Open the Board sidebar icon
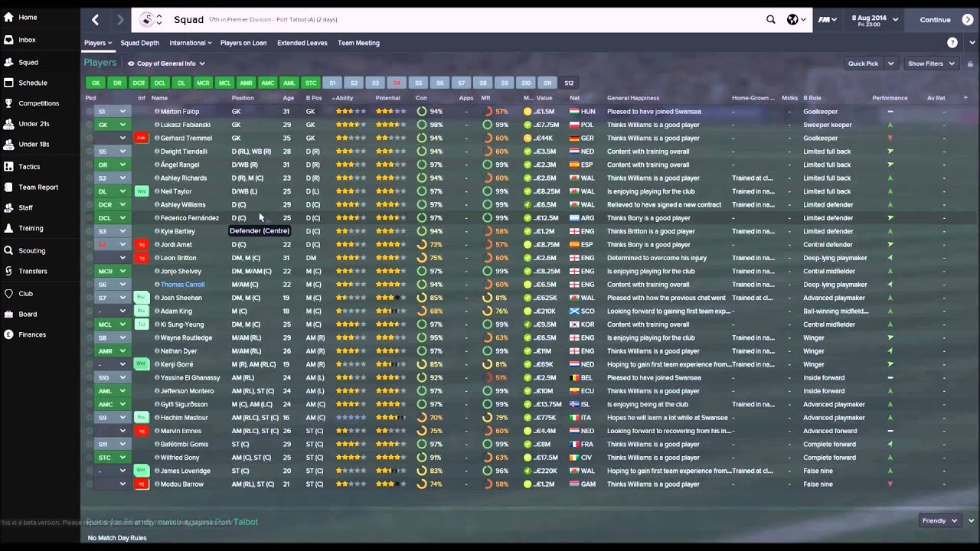The image size is (980, 551). tap(8, 314)
